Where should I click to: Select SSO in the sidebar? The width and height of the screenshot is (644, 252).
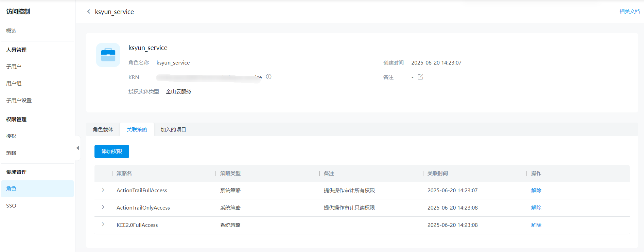click(11, 206)
